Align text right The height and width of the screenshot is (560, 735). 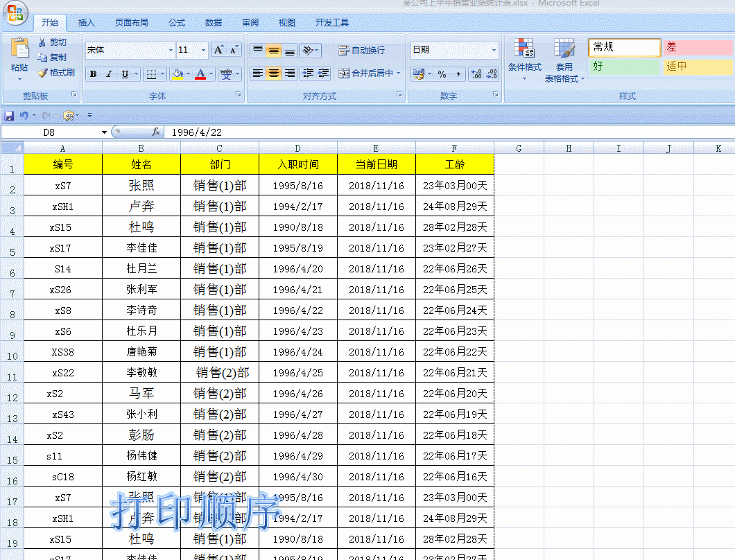[x=290, y=73]
